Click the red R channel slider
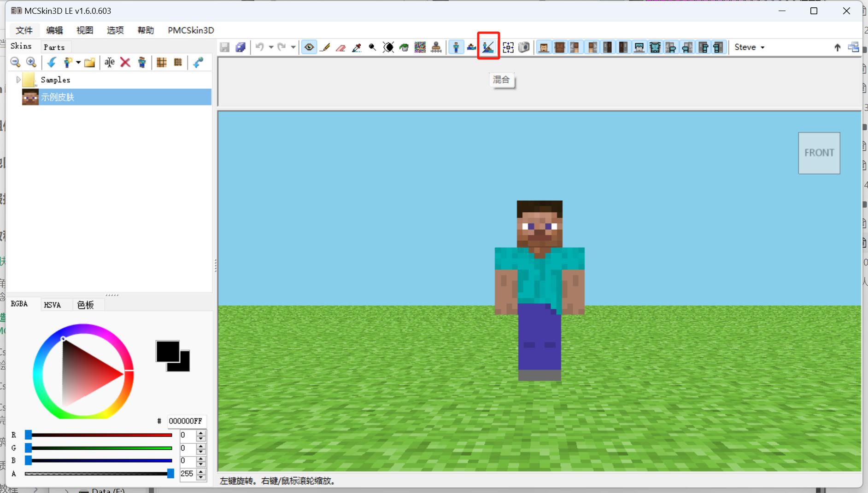 coord(99,435)
